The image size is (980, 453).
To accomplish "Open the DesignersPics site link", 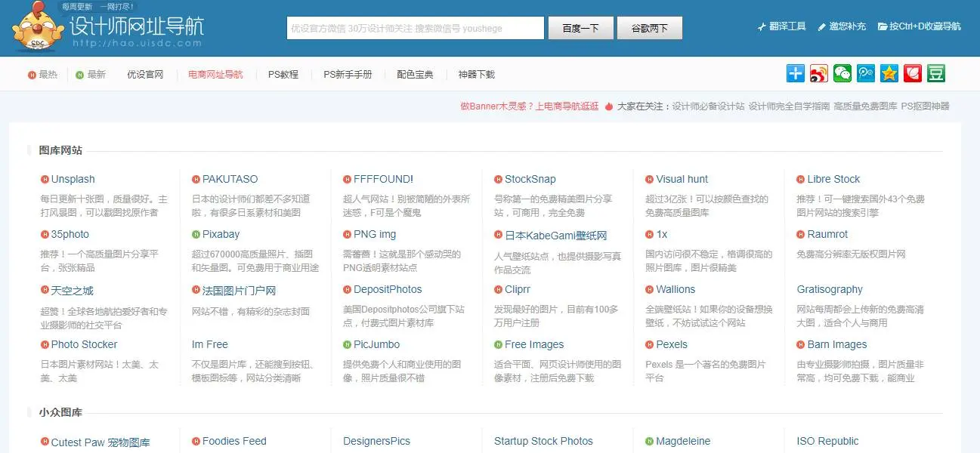I will click(376, 441).
